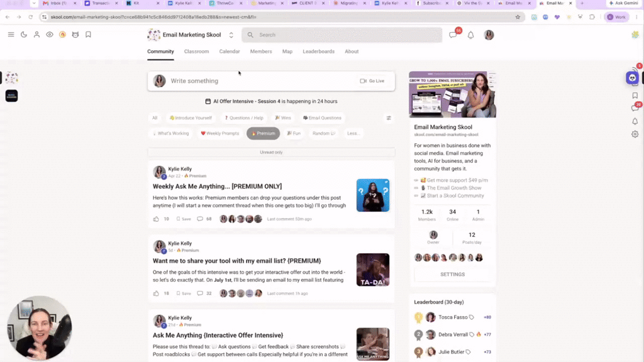Collapse categories with the Less button
The height and width of the screenshot is (362, 644).
[353, 133]
